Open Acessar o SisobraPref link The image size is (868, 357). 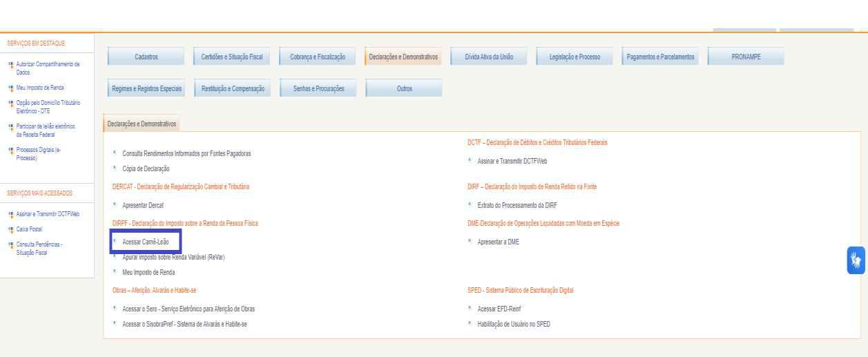pyautogui.click(x=184, y=324)
